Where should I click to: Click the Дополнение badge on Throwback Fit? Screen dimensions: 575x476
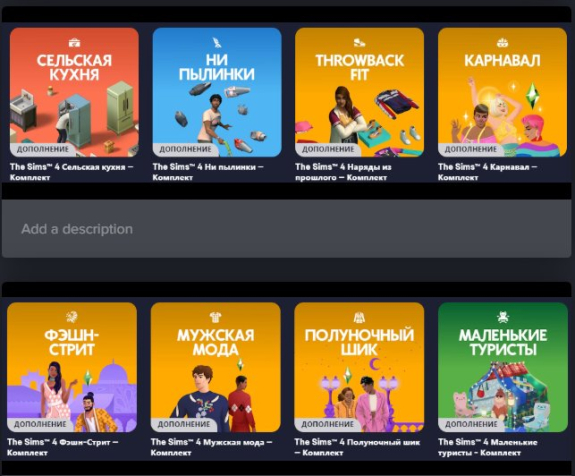(327, 150)
